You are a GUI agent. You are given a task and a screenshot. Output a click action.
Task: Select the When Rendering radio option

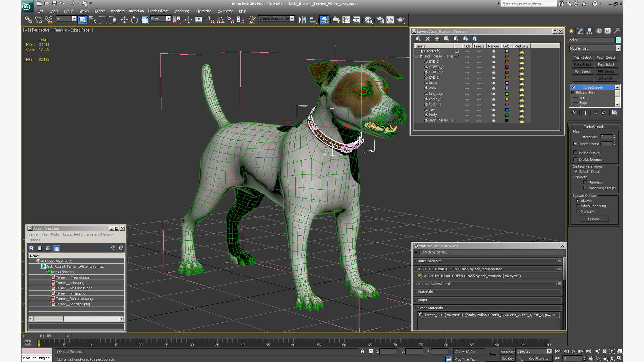578,206
